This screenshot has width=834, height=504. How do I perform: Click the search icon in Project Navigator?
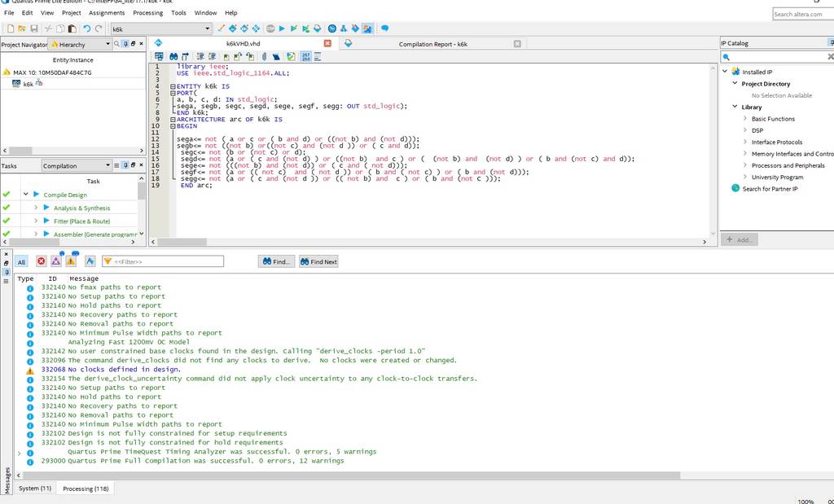tap(116, 44)
